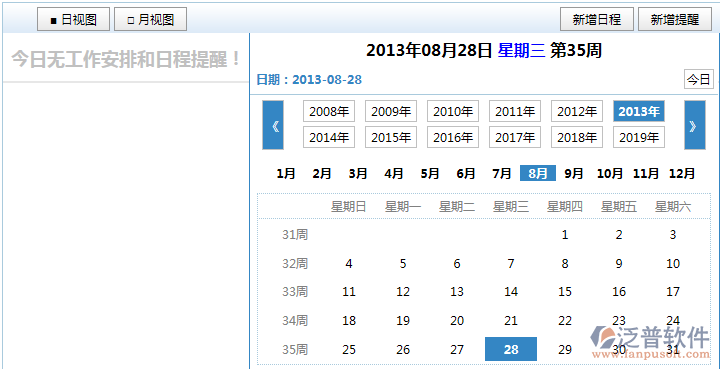Switch to 月视图 month view

click(x=150, y=19)
